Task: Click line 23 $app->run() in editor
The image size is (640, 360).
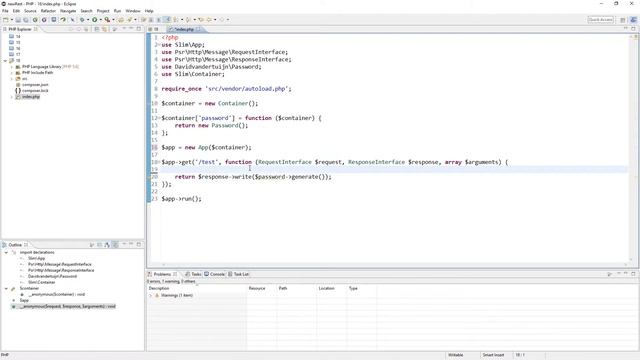Action: click(x=182, y=199)
